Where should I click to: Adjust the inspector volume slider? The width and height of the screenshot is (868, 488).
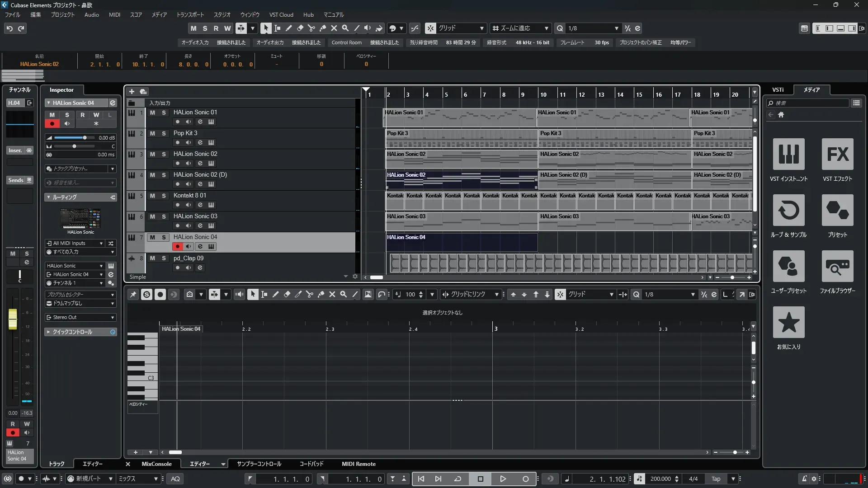pos(85,138)
